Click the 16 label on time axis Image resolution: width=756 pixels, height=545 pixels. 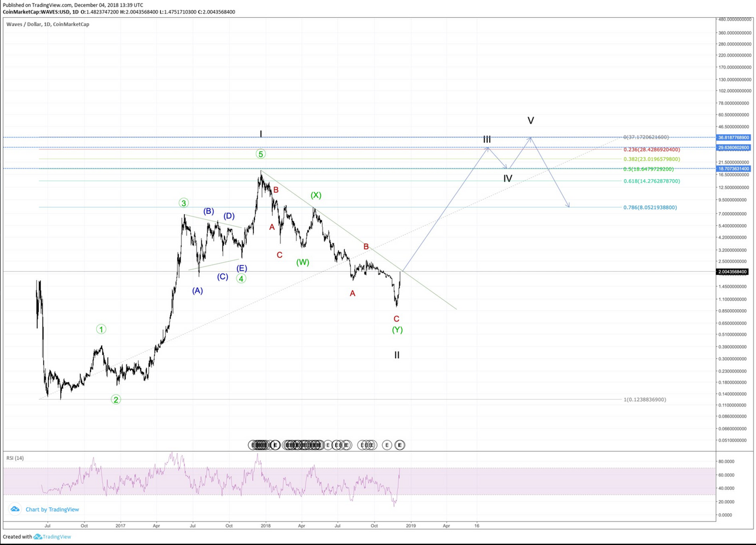click(x=477, y=525)
